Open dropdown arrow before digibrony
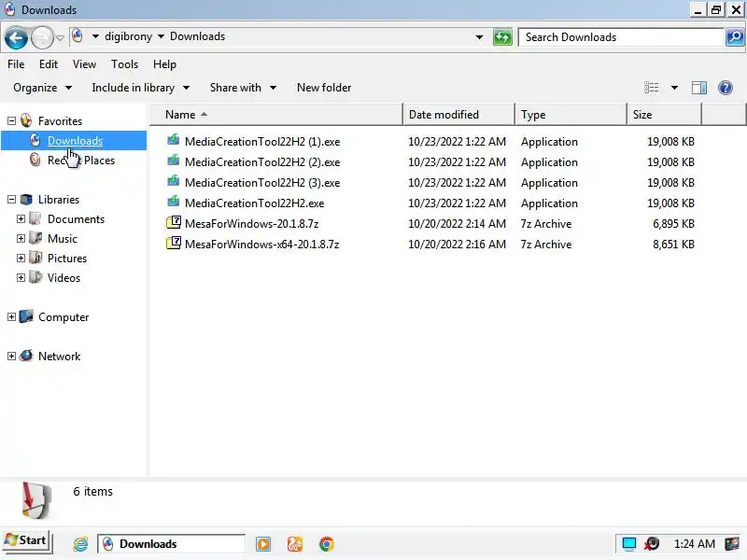This screenshot has height=560, width=747. tap(95, 36)
